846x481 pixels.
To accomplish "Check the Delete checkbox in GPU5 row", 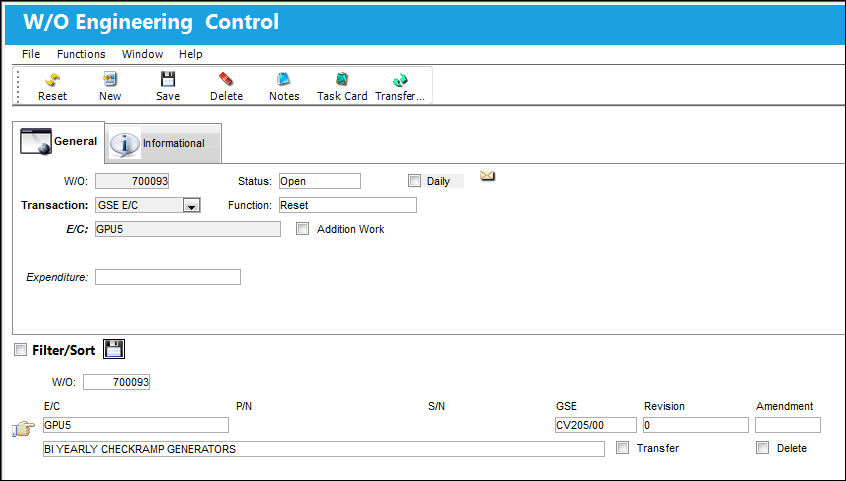I will 762,448.
